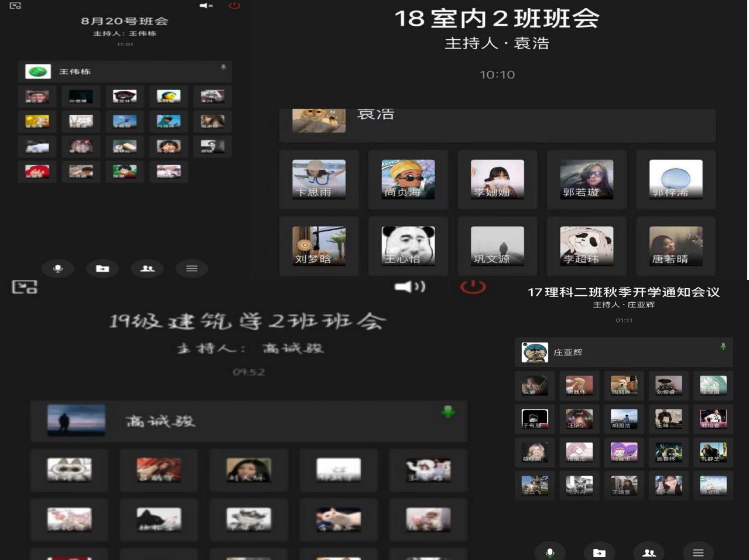This screenshot has width=749, height=560.
Task: Mute the speaker in 8月20号班会 meeting
Action: (206, 6)
